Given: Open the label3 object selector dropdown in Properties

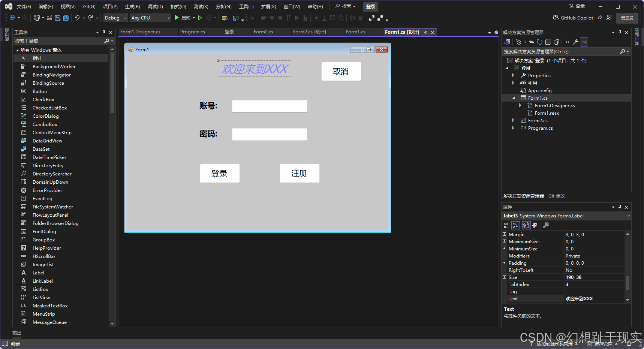Looking at the screenshot, I should click(x=628, y=216).
